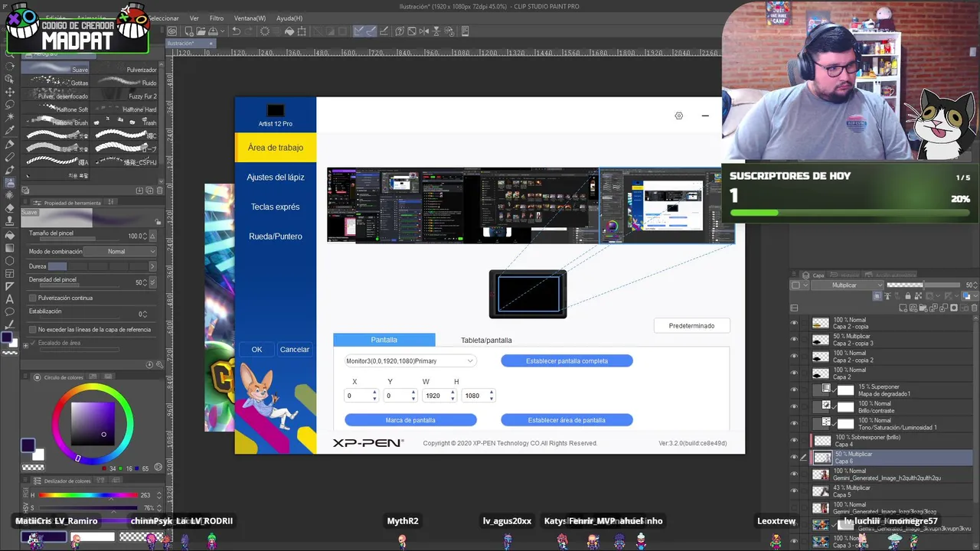The image size is (980, 551).
Task: Click Cancelar button
Action: 294,350
